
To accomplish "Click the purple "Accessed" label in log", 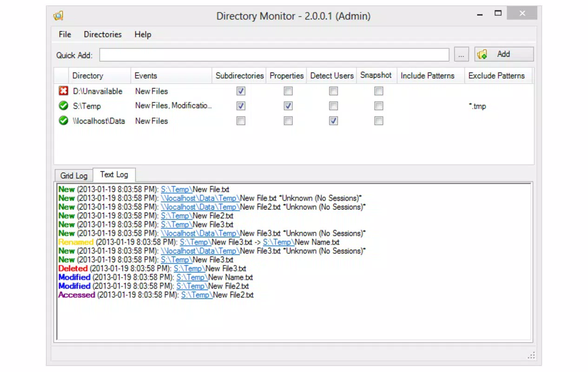I will point(77,295).
